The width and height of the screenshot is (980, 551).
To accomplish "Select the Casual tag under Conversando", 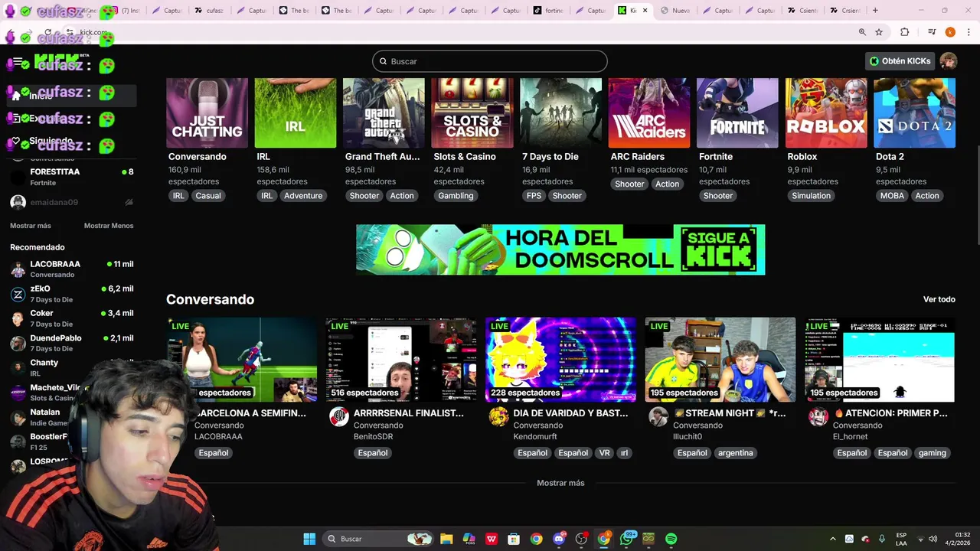I will (208, 196).
